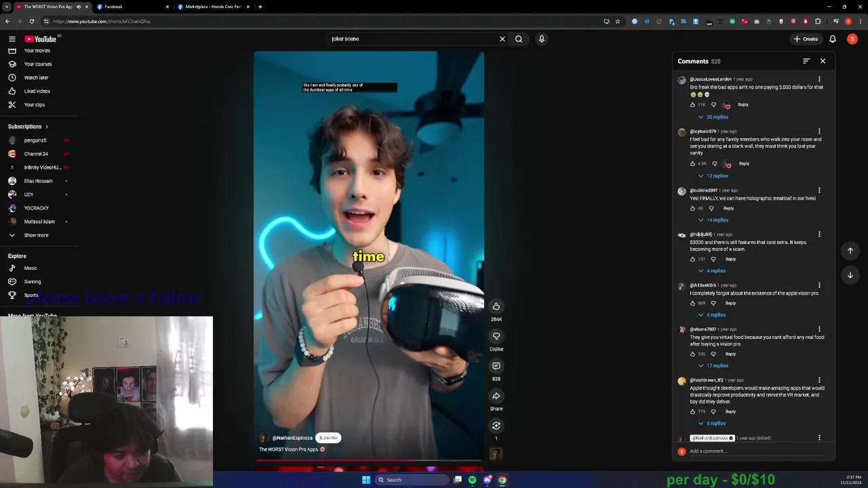Click the Windows taskbar Search box
The width and height of the screenshot is (868, 488).
click(412, 480)
